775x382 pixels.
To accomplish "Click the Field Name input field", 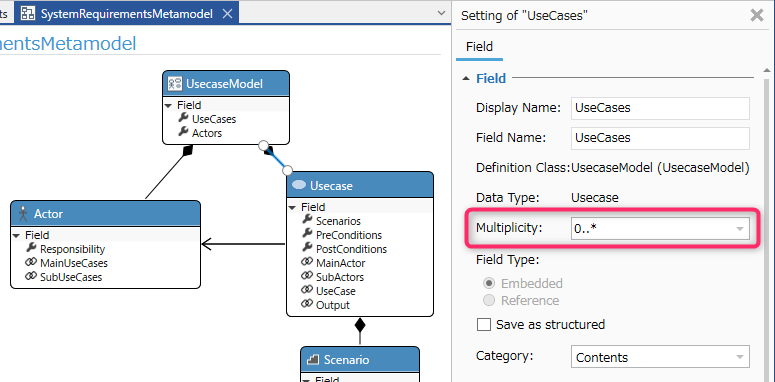I will [x=660, y=138].
